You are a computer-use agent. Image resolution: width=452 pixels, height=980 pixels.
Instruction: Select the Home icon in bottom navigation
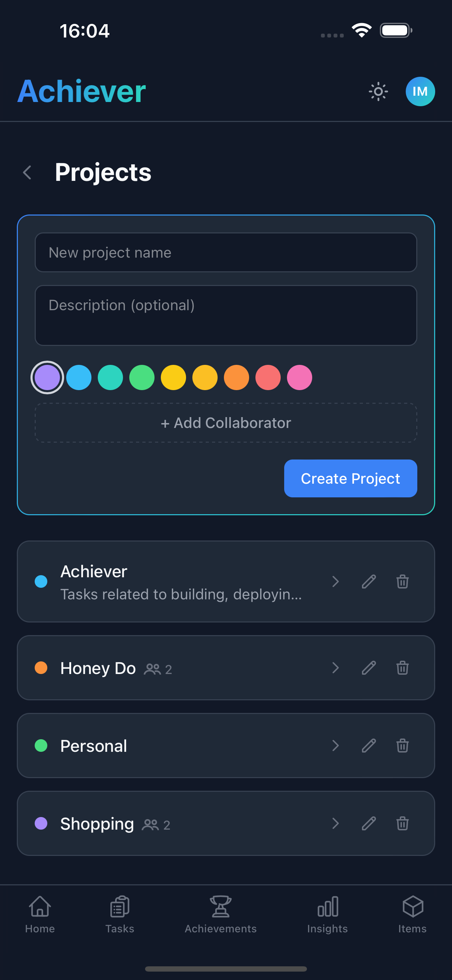40,907
